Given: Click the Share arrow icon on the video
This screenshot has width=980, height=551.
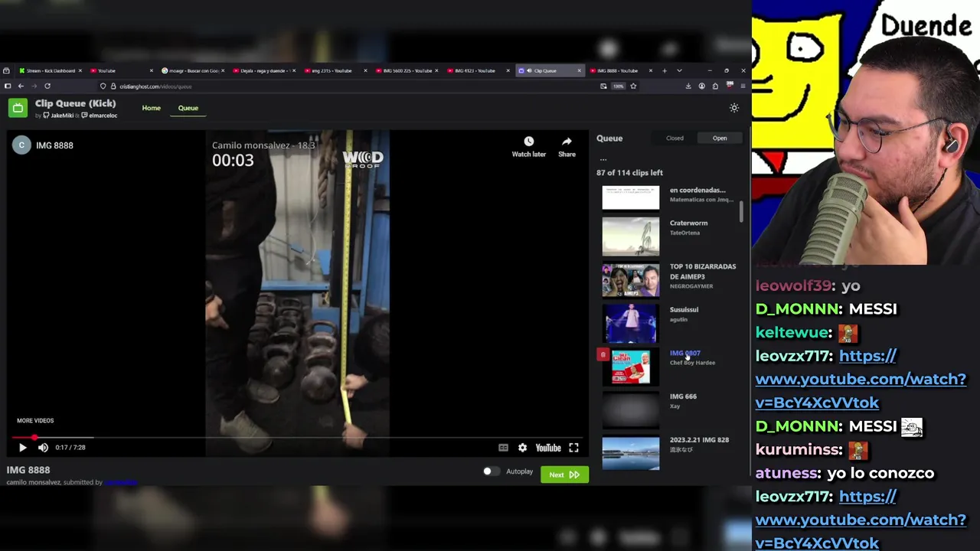Looking at the screenshot, I should coord(567,142).
